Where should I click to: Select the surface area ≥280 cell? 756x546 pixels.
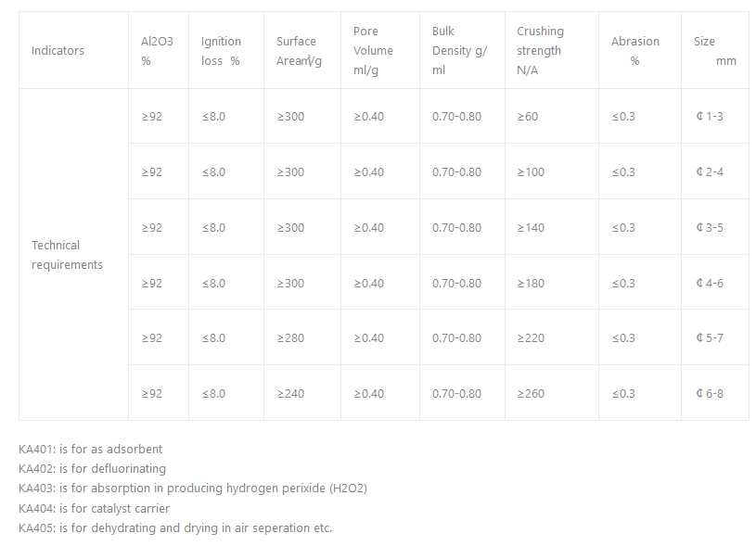(x=290, y=338)
